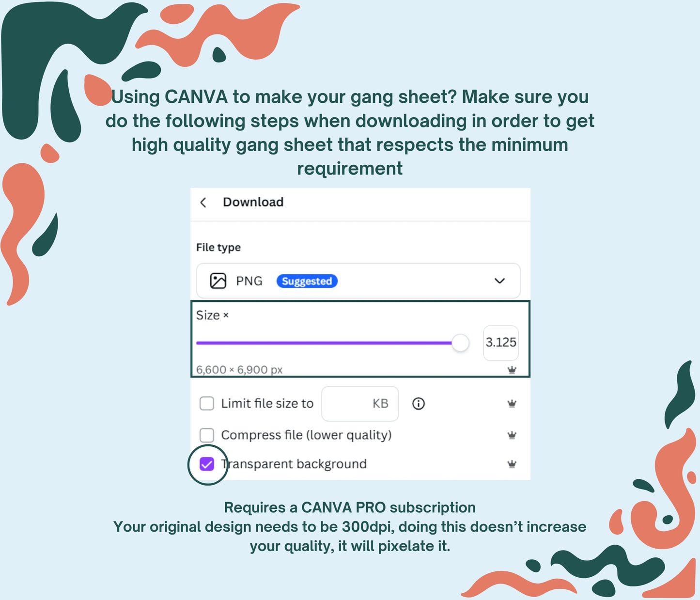Screen dimensions: 700x600
Task: Tick the Compress file checkbox
Action: click(x=207, y=435)
